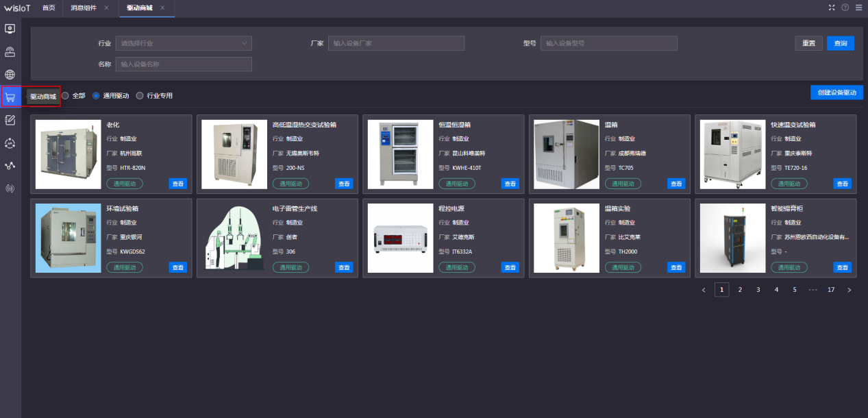The height and width of the screenshot is (418, 868).
Task: Choose the 通用驱动 radio option
Action: coord(96,96)
